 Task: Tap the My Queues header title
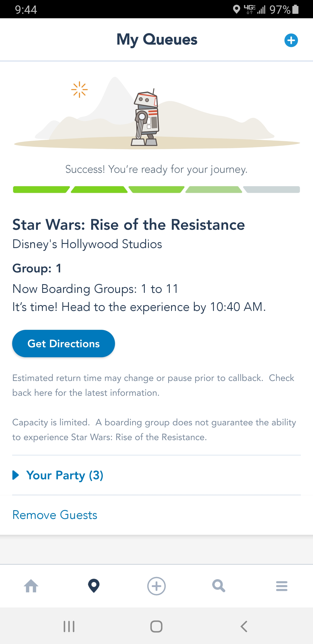click(157, 40)
